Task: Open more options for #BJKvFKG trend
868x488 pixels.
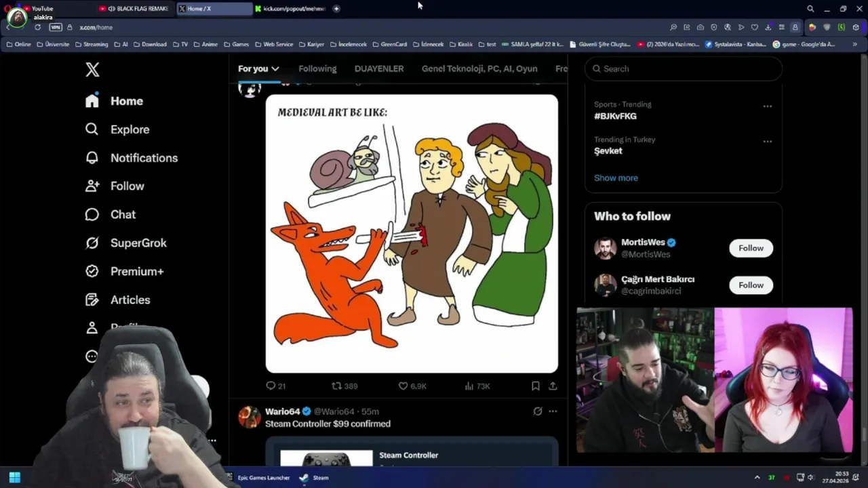Action: [767, 106]
